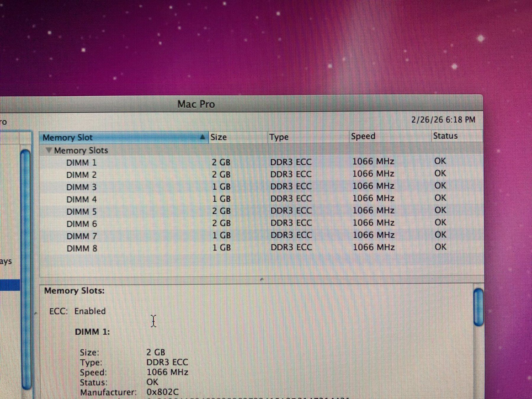Click the OK status of DIMM 8
Viewport: 532px width, 399px height.
(x=440, y=247)
